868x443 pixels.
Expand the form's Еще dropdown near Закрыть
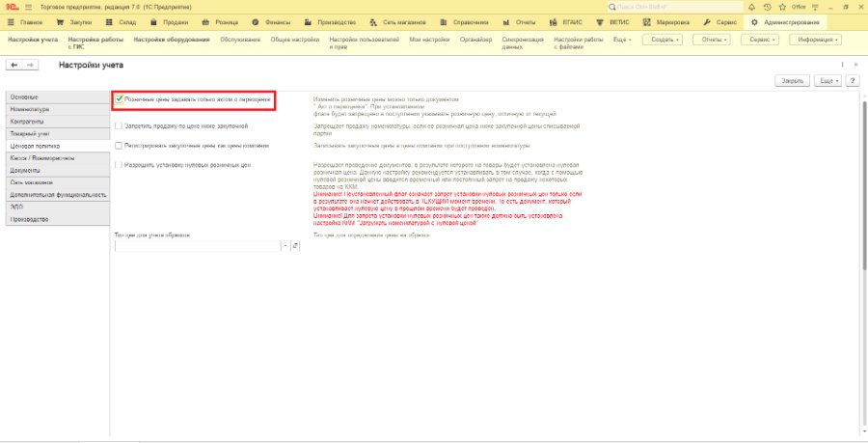[x=828, y=81]
